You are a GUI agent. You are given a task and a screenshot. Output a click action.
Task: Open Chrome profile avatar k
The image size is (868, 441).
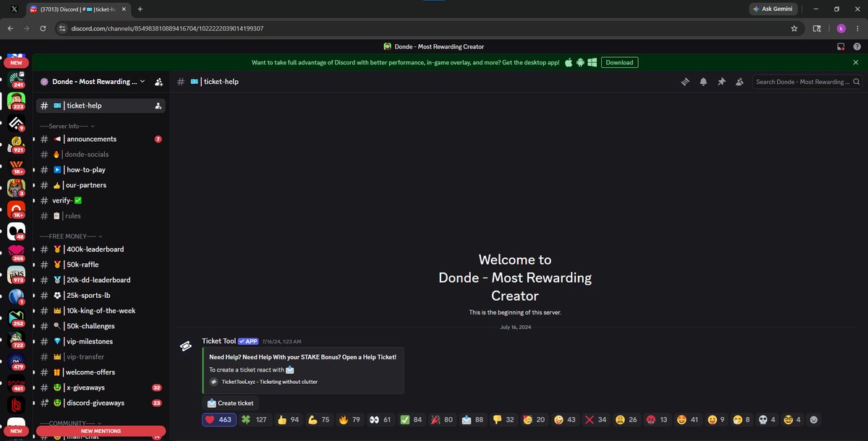click(x=841, y=28)
